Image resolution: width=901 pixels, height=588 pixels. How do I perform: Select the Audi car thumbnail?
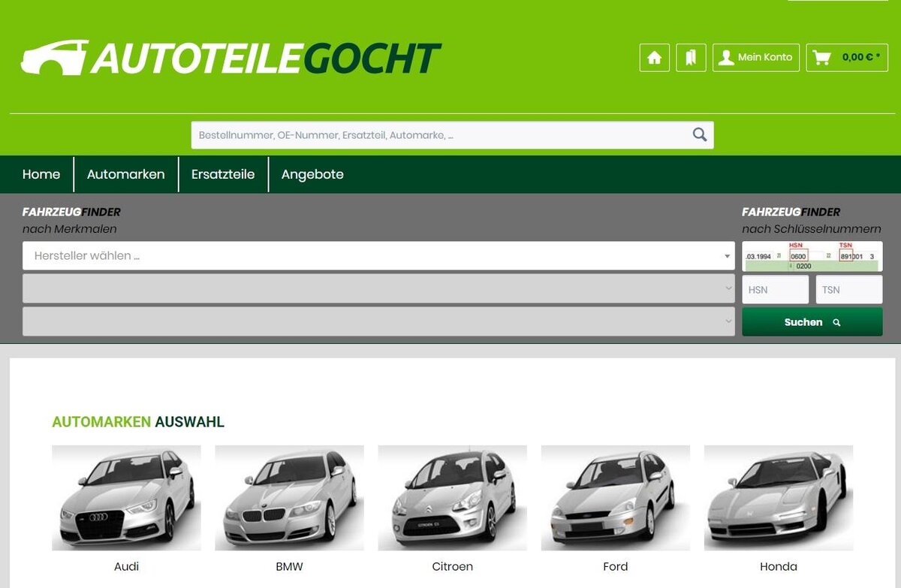(x=126, y=498)
